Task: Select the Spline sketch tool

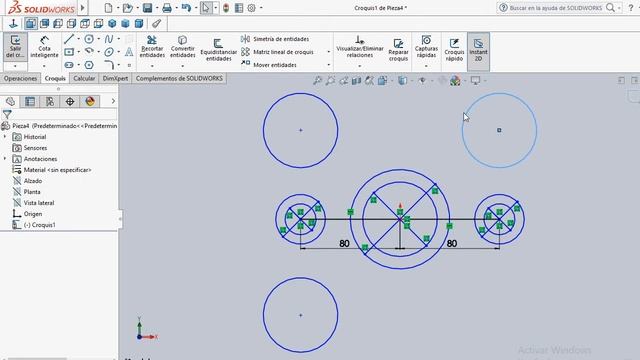Action: click(x=109, y=39)
